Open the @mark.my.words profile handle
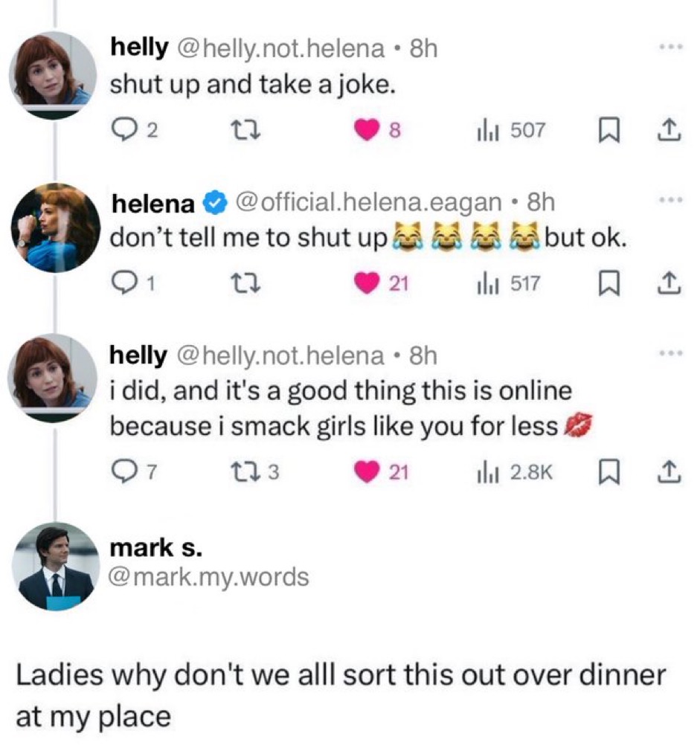The height and width of the screenshot is (745, 700). click(x=209, y=577)
